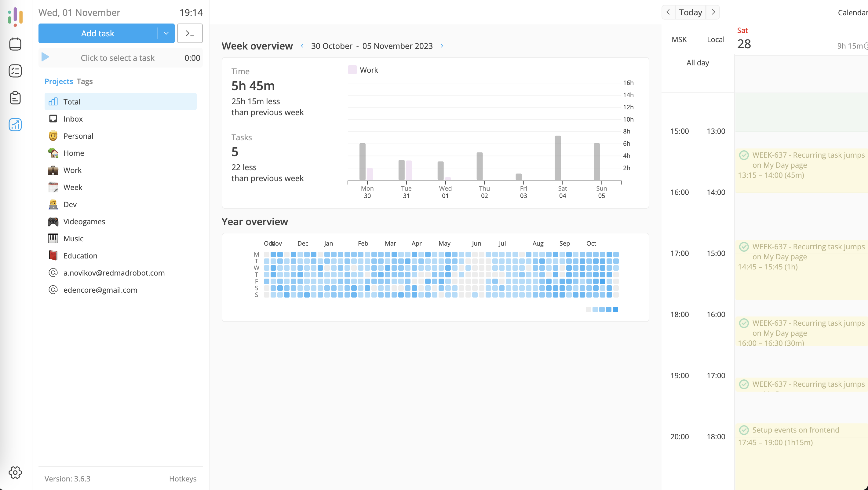Open the task list icon in sidebar

pyautogui.click(x=15, y=71)
